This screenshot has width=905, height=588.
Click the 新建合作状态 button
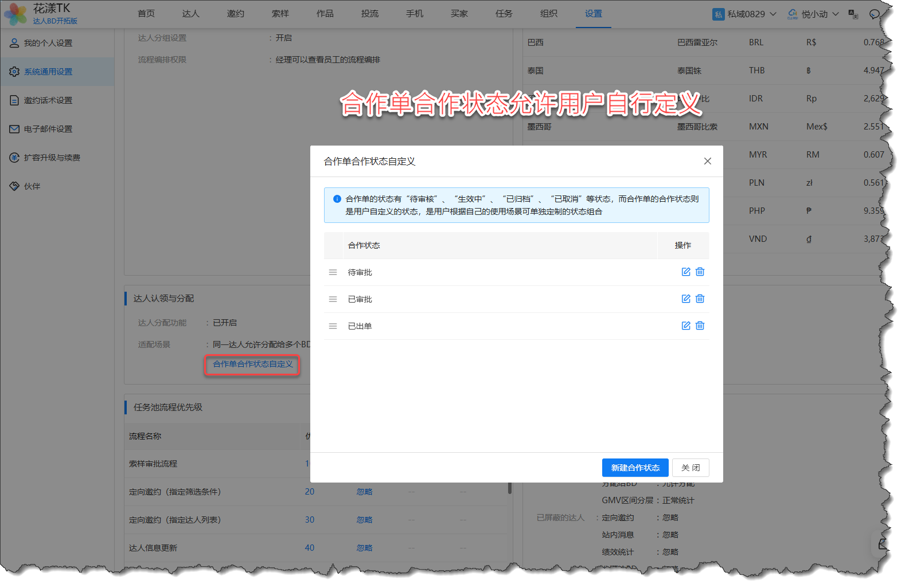coord(635,468)
